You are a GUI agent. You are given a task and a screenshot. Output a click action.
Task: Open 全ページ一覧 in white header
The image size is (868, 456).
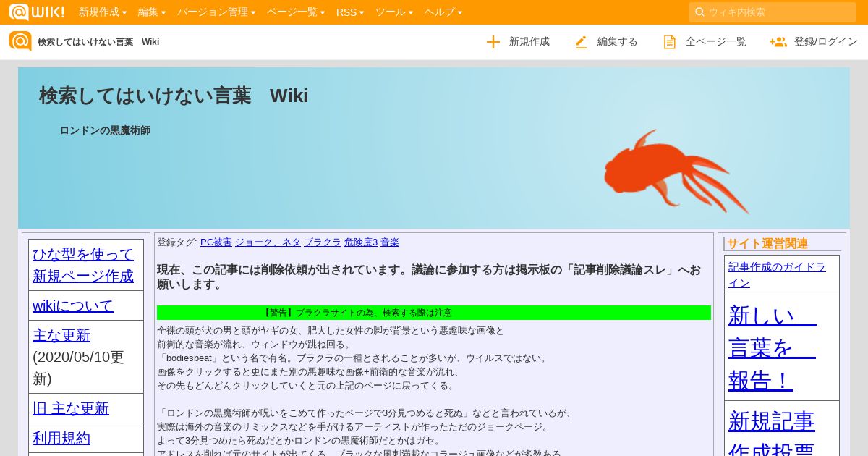[x=705, y=42]
